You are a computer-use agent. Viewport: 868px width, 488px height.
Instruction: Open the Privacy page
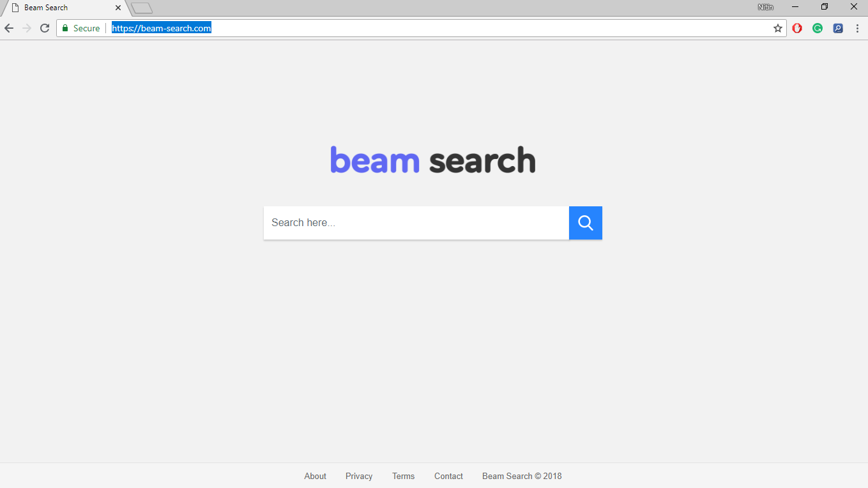[x=358, y=476]
